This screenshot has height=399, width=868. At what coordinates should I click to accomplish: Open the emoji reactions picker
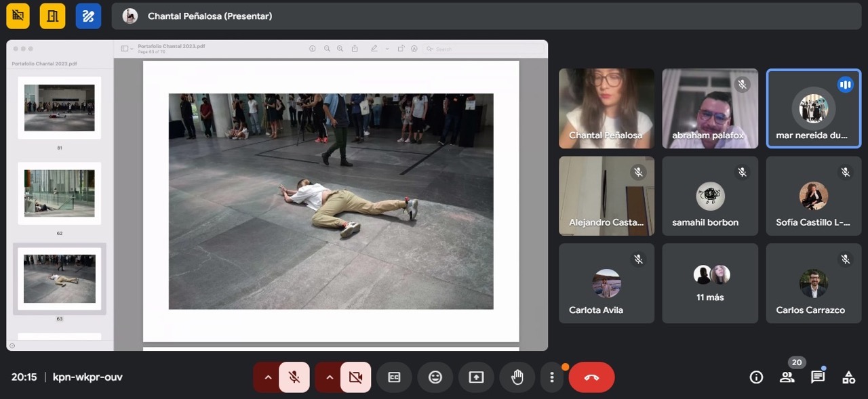(x=435, y=377)
